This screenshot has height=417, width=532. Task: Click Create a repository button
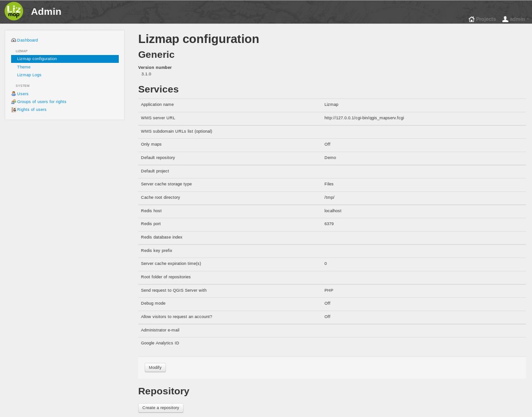click(x=161, y=408)
